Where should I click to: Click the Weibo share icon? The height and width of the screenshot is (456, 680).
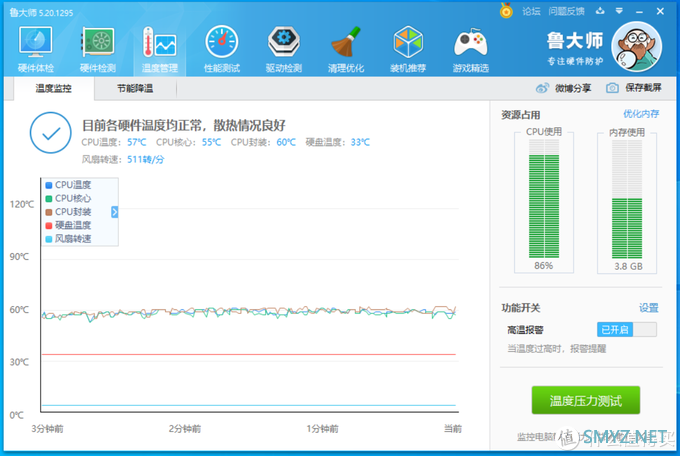coord(542,88)
